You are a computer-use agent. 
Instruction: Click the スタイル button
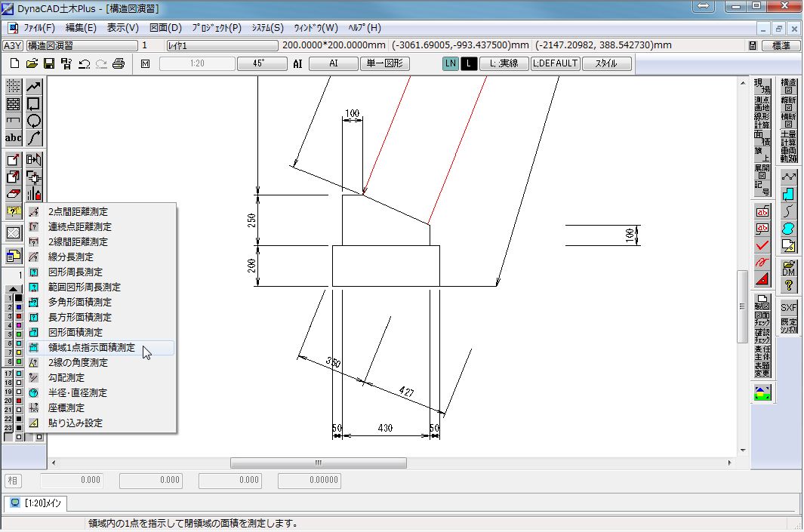[x=606, y=63]
